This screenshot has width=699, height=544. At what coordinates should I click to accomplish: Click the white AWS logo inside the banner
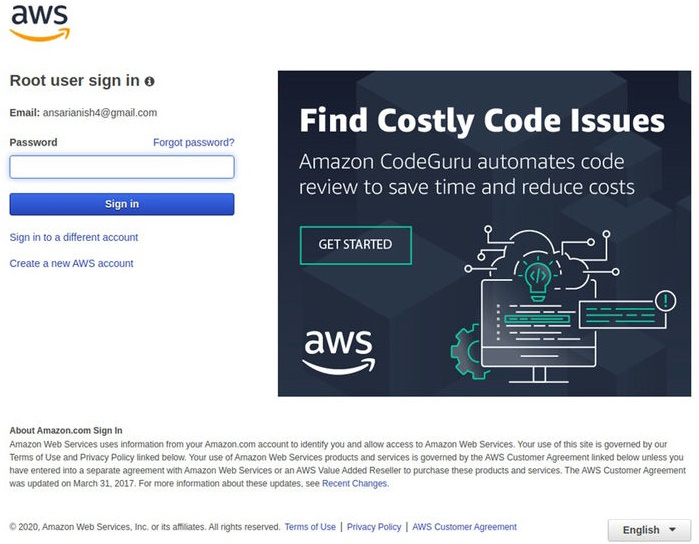pyautogui.click(x=337, y=350)
